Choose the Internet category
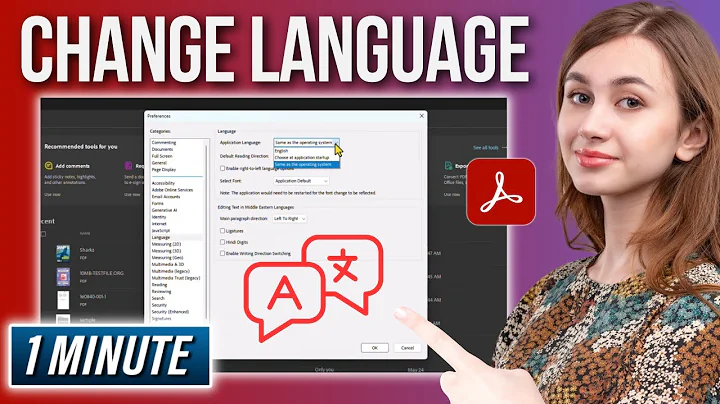Viewport: 720px width, 404px height. point(159,224)
